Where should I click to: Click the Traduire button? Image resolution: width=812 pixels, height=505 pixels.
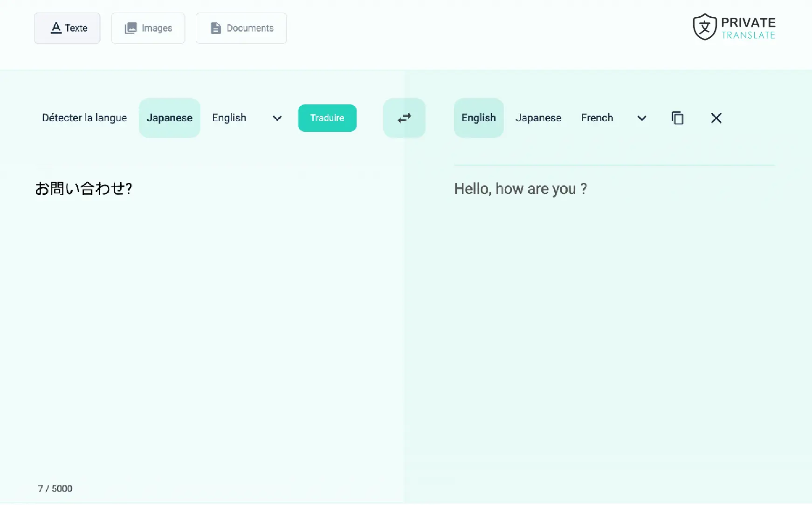pos(327,118)
